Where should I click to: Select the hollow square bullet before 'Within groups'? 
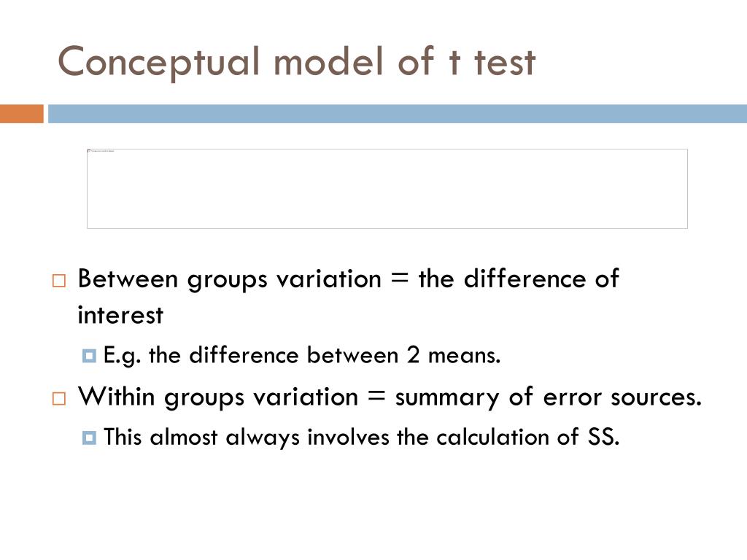click(x=58, y=399)
